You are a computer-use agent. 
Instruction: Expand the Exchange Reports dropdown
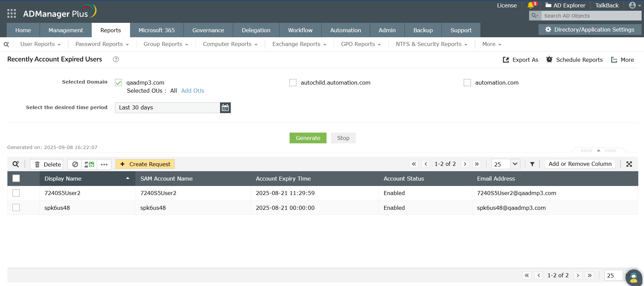click(300, 44)
